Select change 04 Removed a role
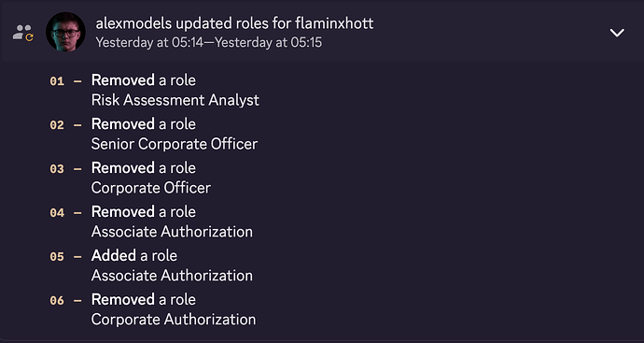This screenshot has width=644, height=343. [144, 212]
